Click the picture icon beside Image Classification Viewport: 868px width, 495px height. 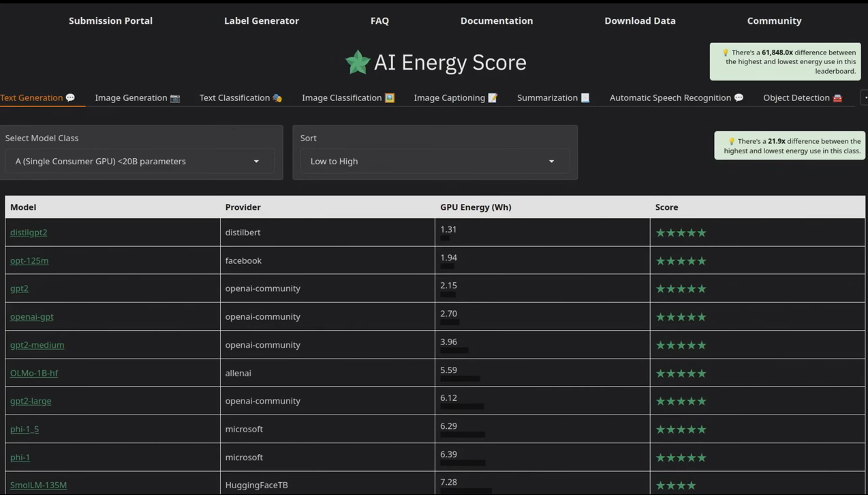390,98
